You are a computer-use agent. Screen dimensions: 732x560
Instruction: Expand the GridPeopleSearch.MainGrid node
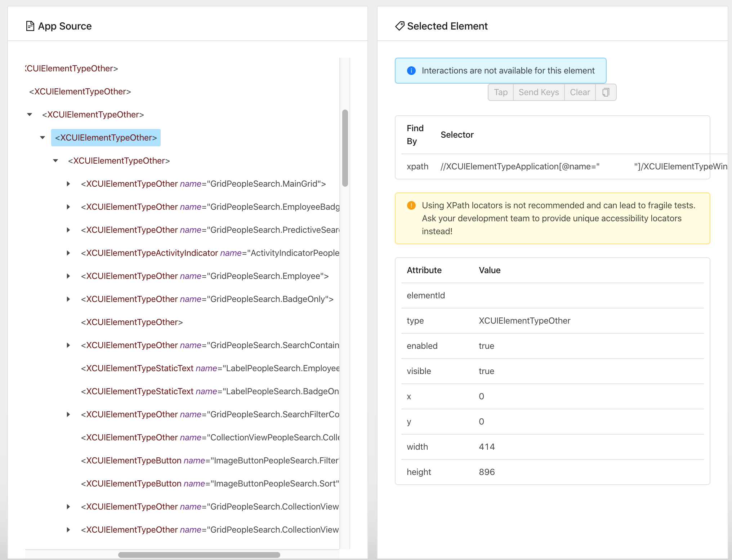click(68, 184)
